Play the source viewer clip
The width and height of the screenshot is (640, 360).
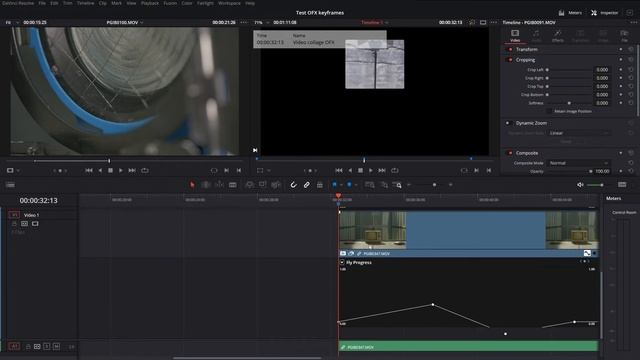tap(121, 170)
